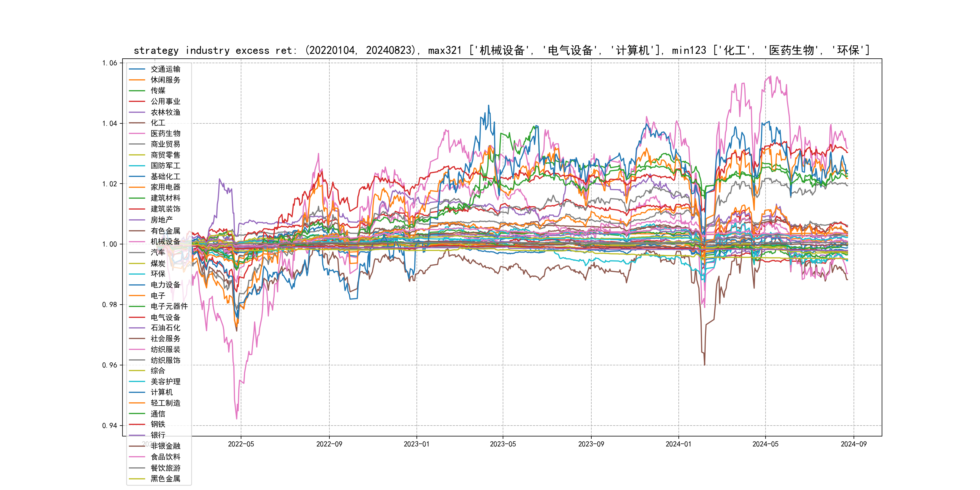Select the 黑色金属 legend entry
The height and width of the screenshot is (490, 980).
[x=165, y=479]
